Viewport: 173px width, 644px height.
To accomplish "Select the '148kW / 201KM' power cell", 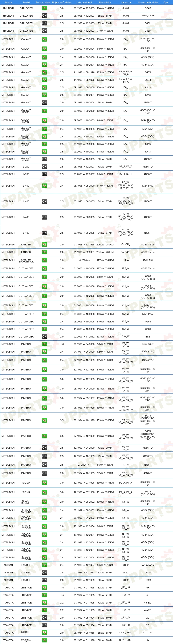I will (105, 305).
